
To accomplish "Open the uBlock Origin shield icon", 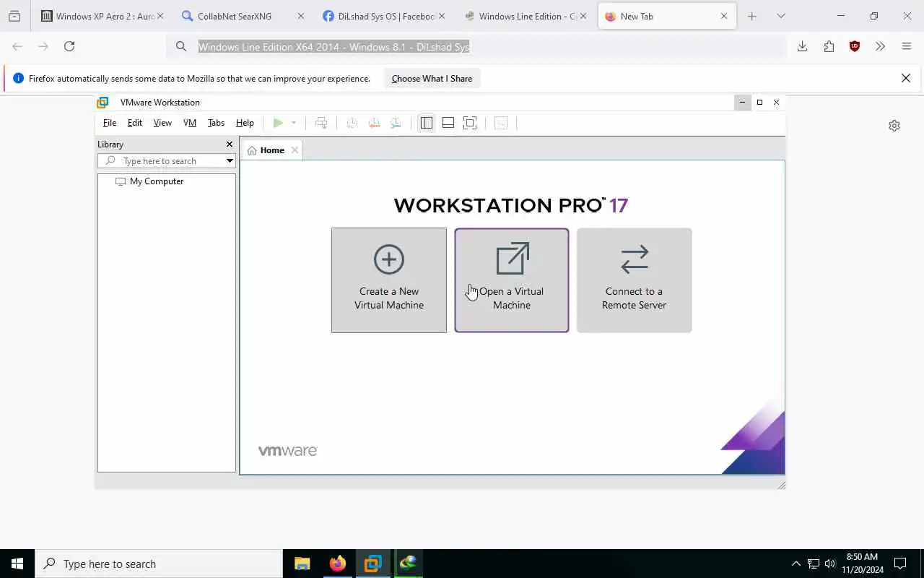I will 855,46.
